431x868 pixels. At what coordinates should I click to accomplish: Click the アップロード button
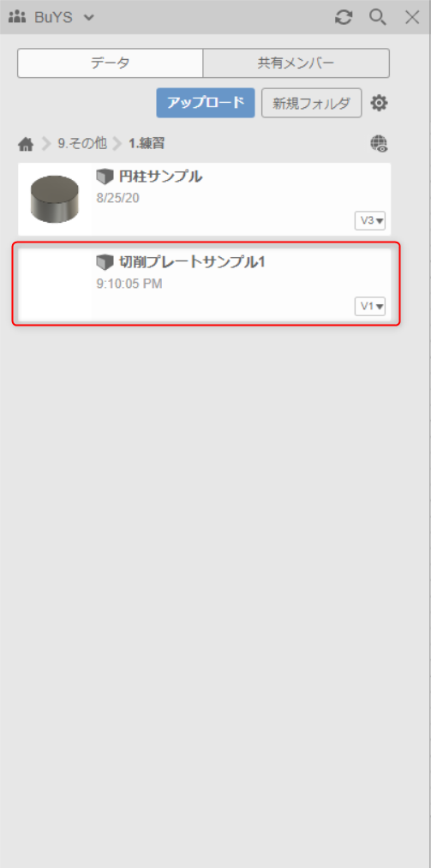point(206,103)
